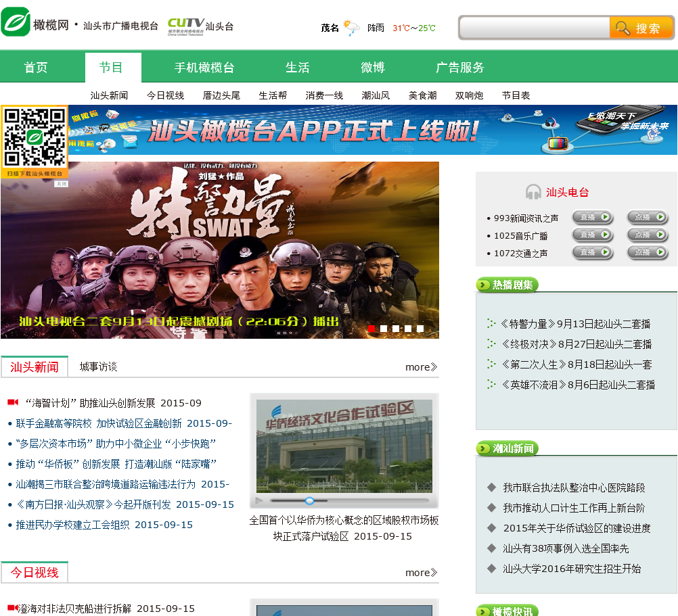Click the orange 搜索 search button

(x=641, y=28)
